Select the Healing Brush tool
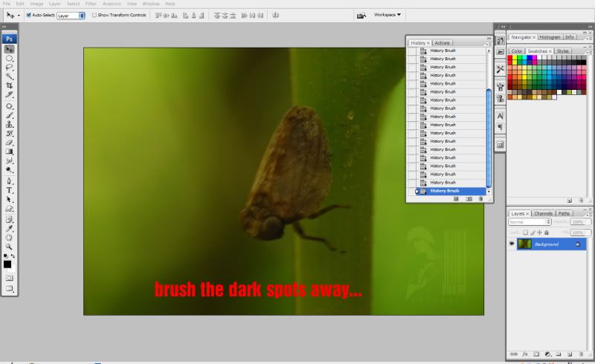This screenshot has width=595, height=364. point(9,106)
